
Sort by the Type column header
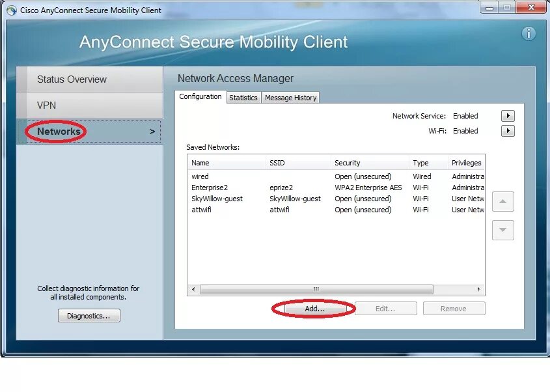[428, 163]
